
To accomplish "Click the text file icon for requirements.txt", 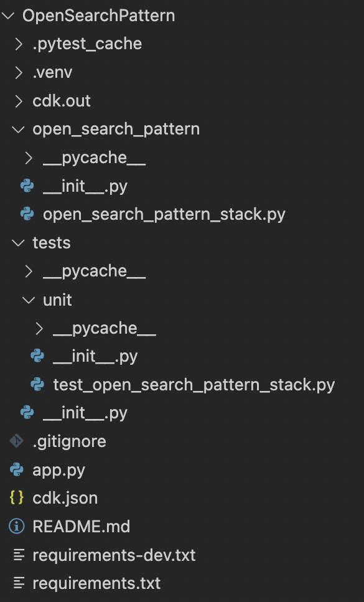I will 19,583.
